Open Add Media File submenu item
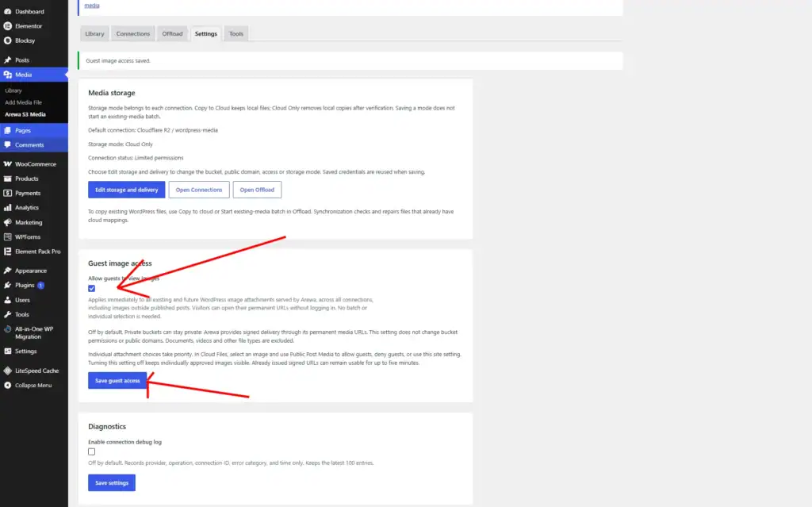 (x=23, y=102)
